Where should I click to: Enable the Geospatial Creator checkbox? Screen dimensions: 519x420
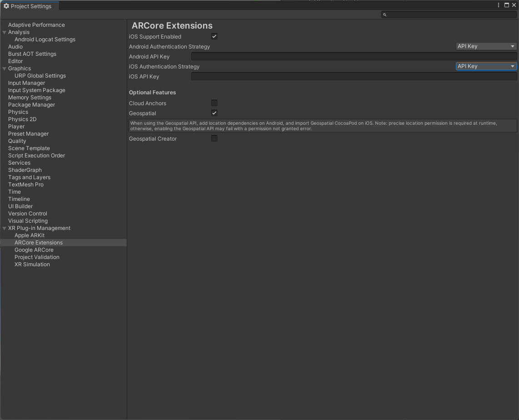click(x=214, y=139)
